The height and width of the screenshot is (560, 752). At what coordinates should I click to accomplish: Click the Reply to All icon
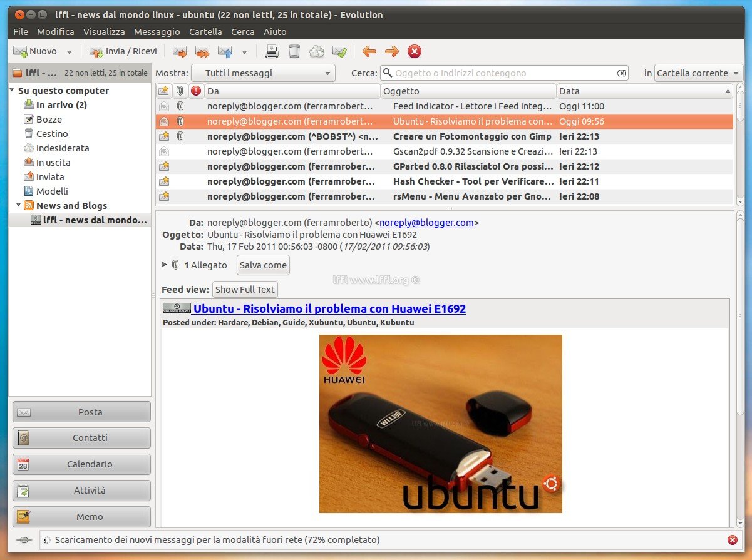pyautogui.click(x=202, y=51)
